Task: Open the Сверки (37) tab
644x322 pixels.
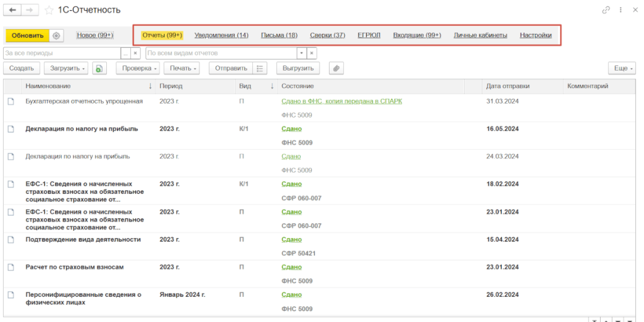Action: (327, 35)
